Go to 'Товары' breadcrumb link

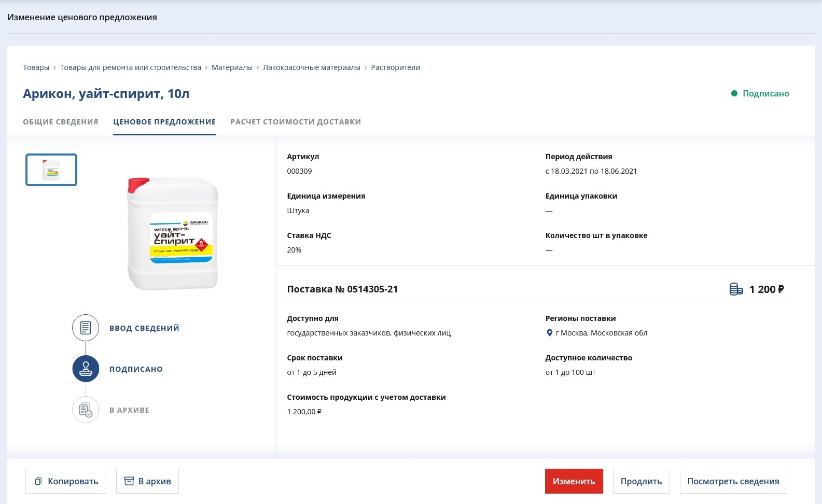36,67
